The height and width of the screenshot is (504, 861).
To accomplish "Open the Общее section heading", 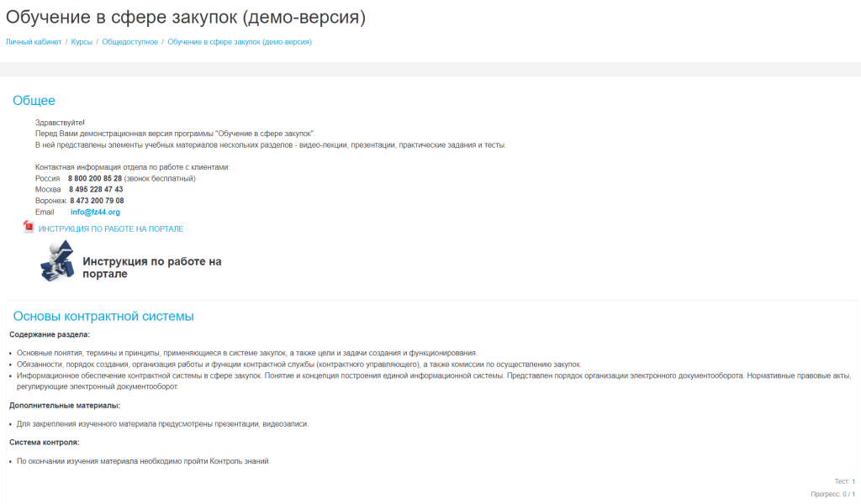I will (x=34, y=101).
